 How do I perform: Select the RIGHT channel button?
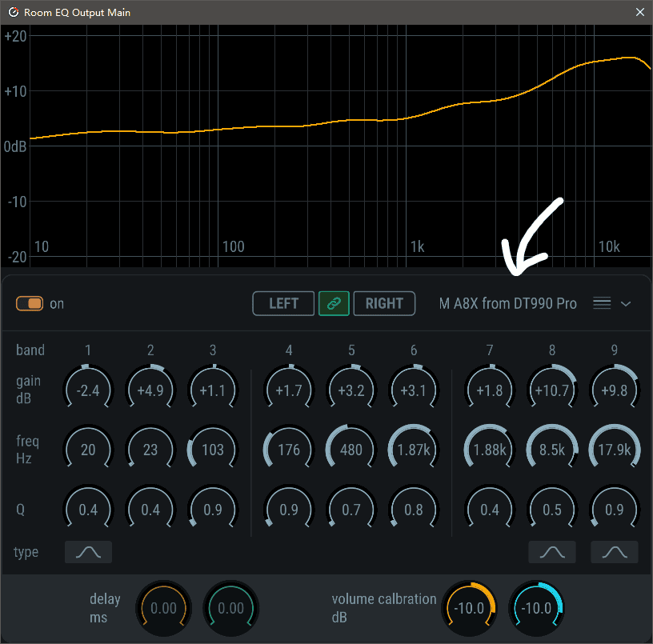pos(384,304)
